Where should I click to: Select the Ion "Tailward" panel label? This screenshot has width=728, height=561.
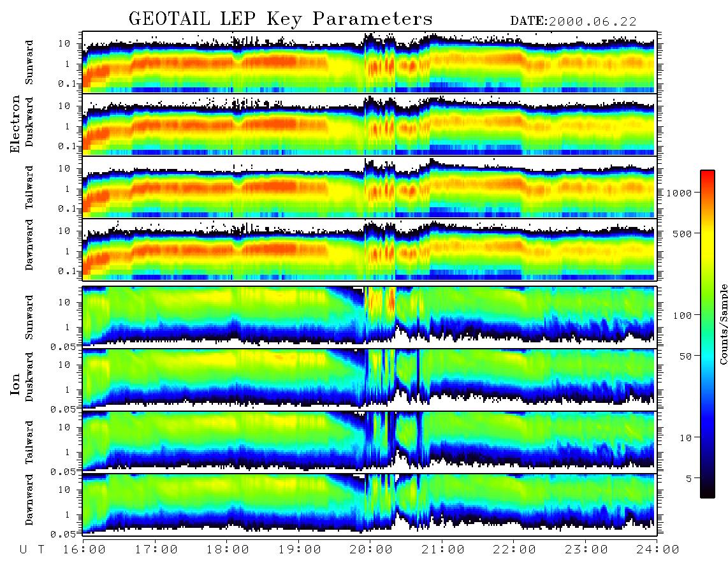pos(29,442)
